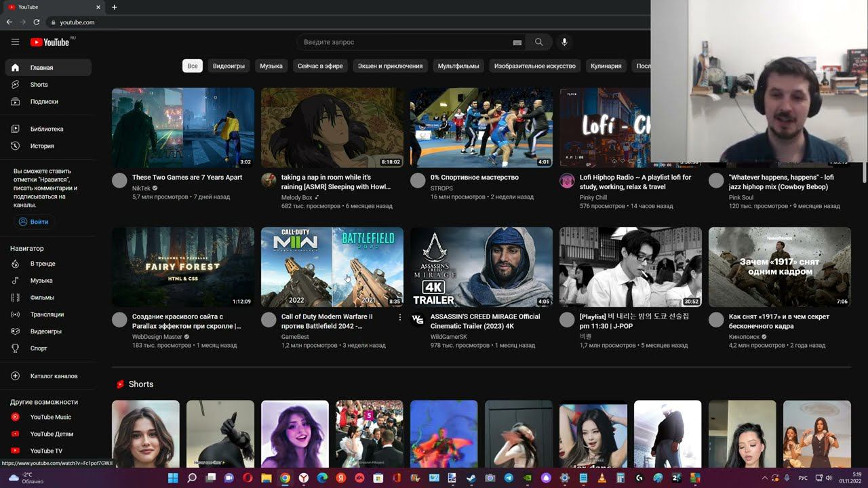Open Windows taskbar search

(x=192, y=479)
